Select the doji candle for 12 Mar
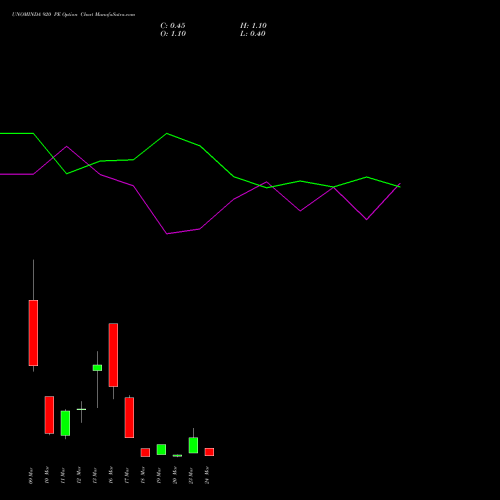500x500 pixels. (81, 409)
